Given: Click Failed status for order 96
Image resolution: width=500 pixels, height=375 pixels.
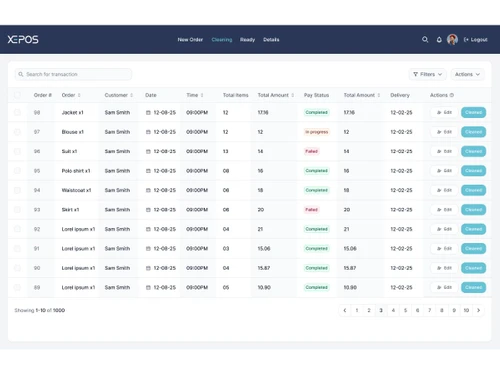Looking at the screenshot, I should click(x=311, y=151).
